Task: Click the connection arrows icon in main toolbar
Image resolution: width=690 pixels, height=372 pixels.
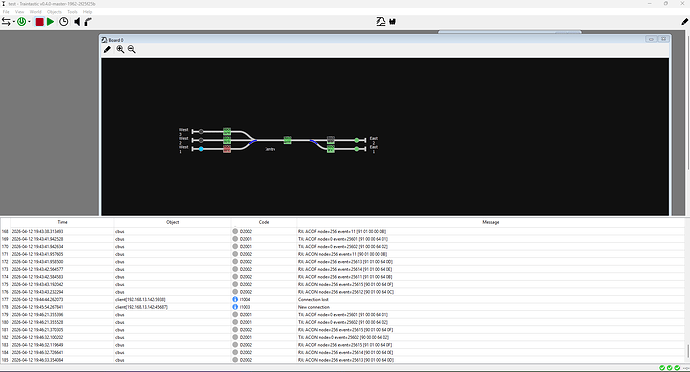Action: pos(6,22)
